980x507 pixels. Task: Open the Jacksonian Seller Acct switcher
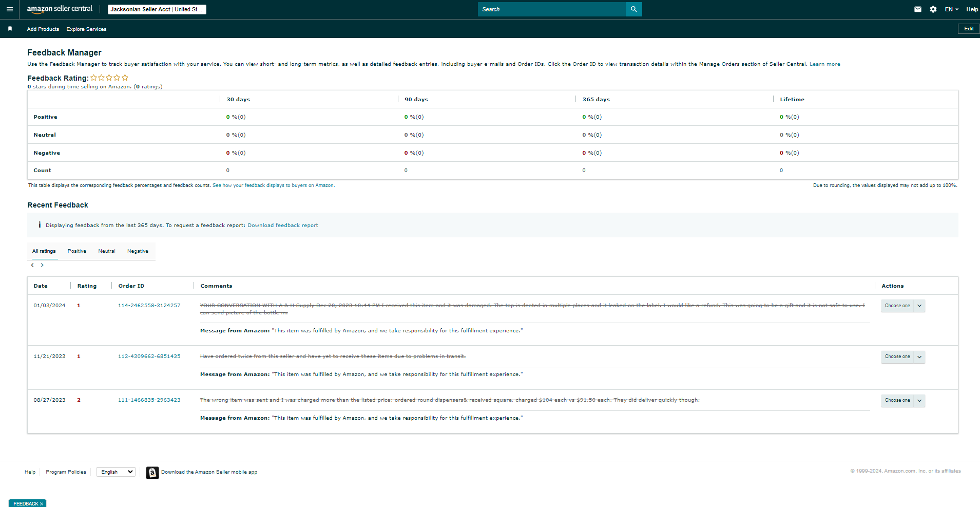click(157, 9)
